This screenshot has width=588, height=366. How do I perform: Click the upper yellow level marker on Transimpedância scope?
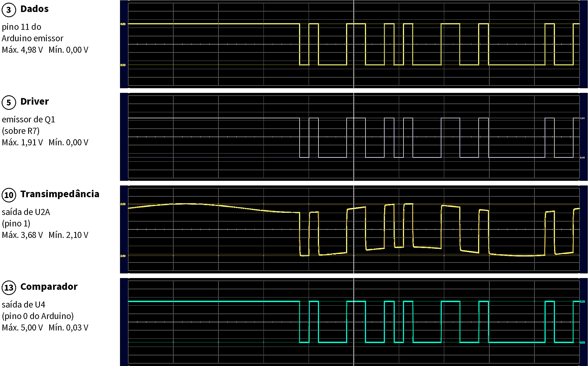(x=123, y=204)
